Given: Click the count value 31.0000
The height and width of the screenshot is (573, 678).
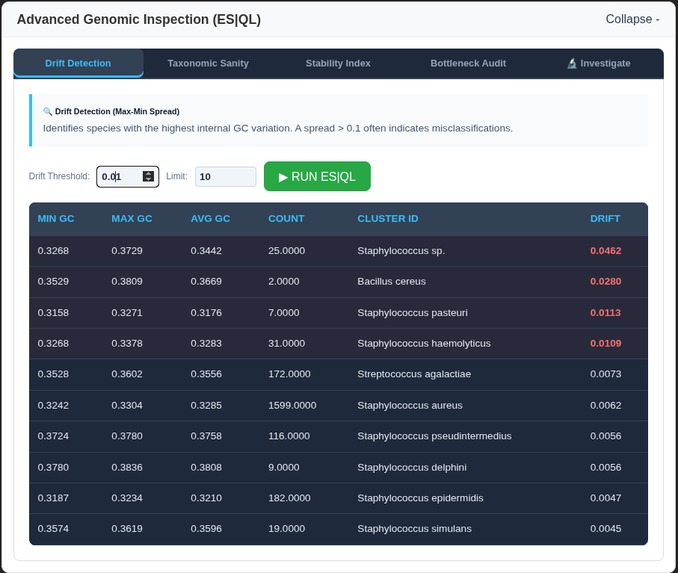Looking at the screenshot, I should point(287,343).
